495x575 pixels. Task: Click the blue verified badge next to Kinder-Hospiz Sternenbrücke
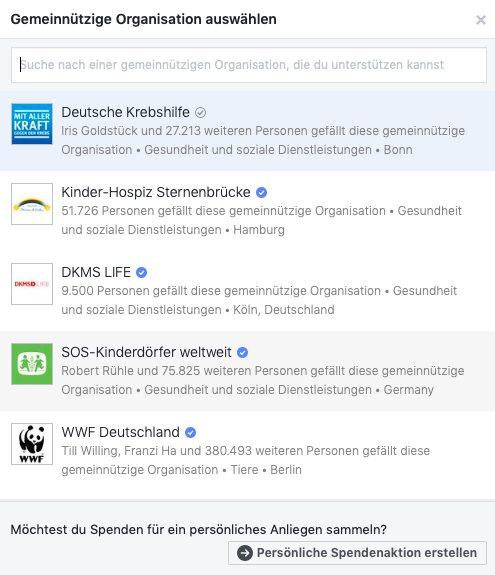261,193
